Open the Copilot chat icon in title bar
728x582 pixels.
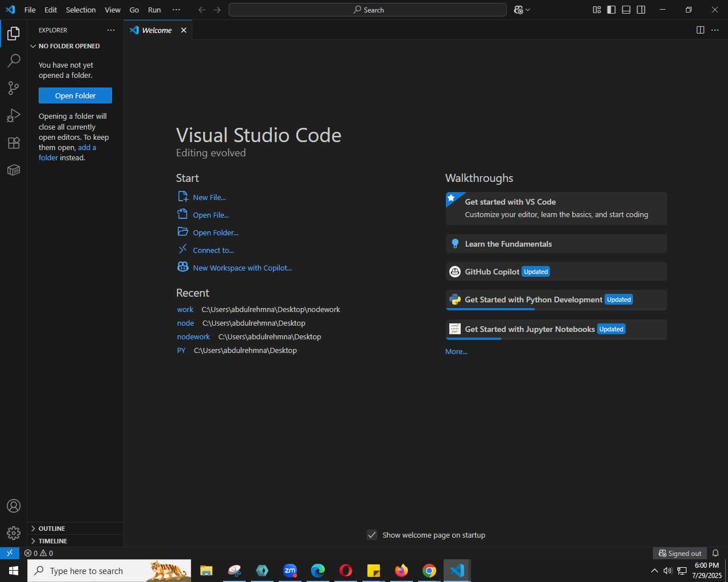518,10
